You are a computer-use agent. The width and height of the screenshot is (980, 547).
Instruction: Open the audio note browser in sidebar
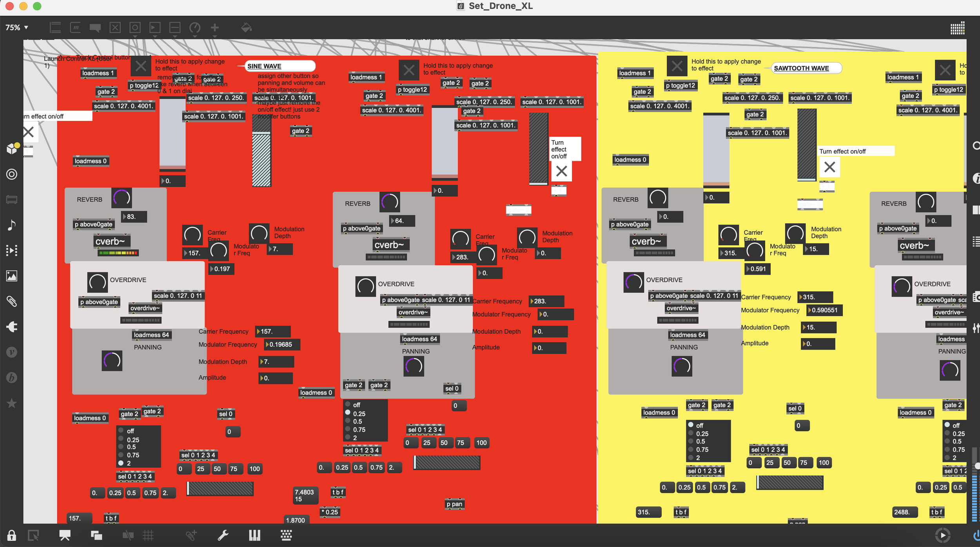point(12,225)
